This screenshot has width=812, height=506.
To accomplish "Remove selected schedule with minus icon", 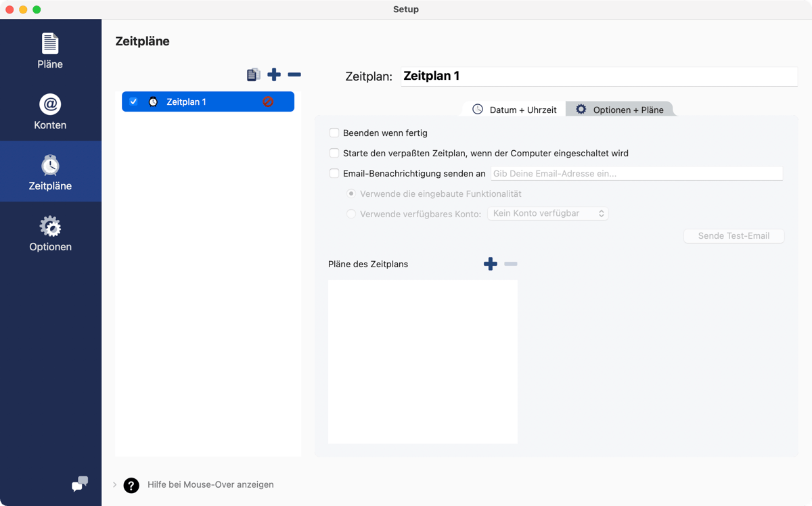I will tap(294, 74).
